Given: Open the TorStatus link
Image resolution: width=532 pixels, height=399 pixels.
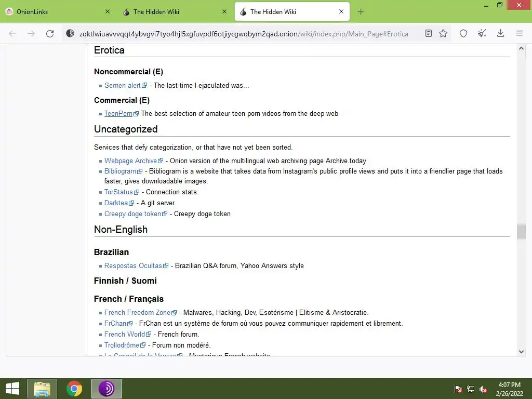Looking at the screenshot, I should [x=118, y=192].
